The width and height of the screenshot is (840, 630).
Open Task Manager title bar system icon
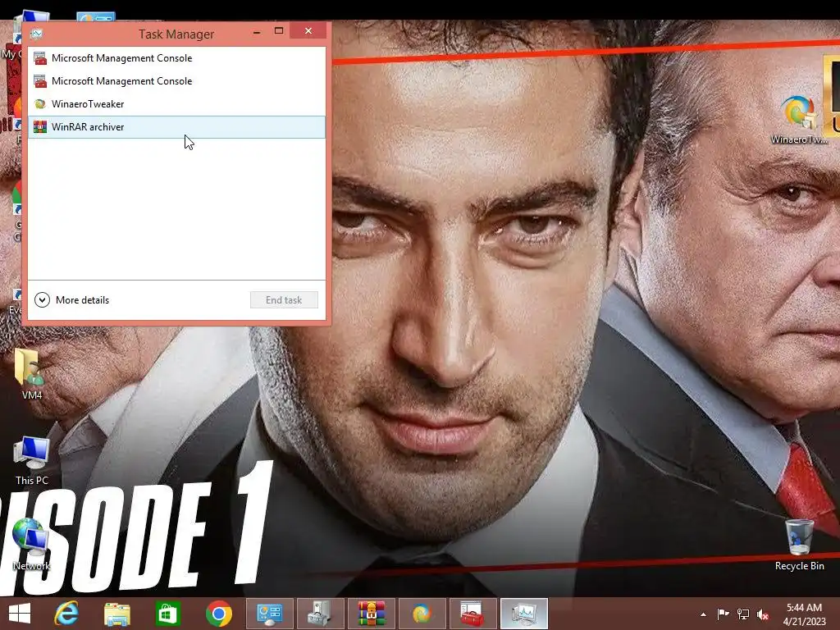pos(37,34)
